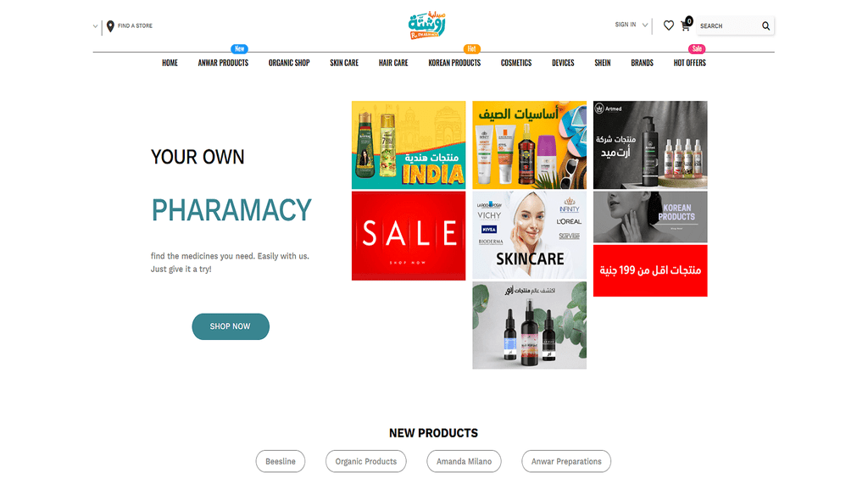
Task: Click the Find a Store location pin
Action: [110, 26]
